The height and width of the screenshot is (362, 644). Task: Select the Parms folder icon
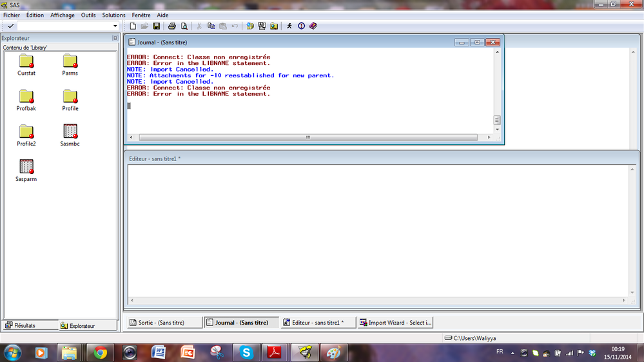[x=70, y=65]
